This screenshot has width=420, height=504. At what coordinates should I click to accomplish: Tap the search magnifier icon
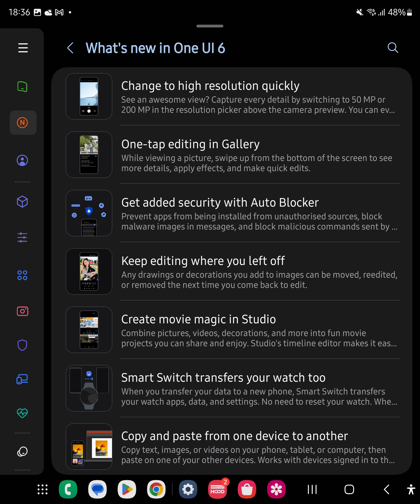[393, 47]
